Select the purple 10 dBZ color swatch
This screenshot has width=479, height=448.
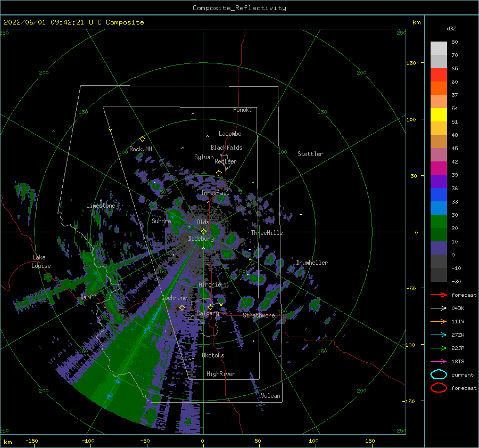[x=439, y=248]
